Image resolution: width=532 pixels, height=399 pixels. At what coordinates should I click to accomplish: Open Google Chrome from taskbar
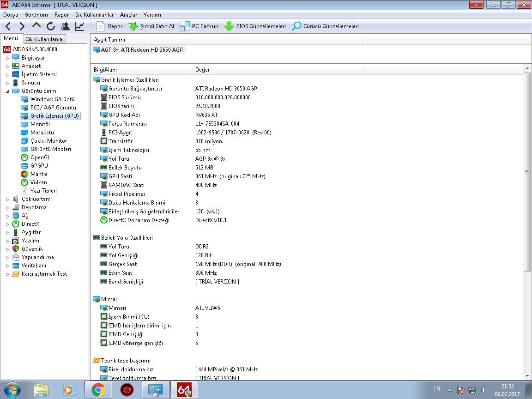(x=98, y=390)
